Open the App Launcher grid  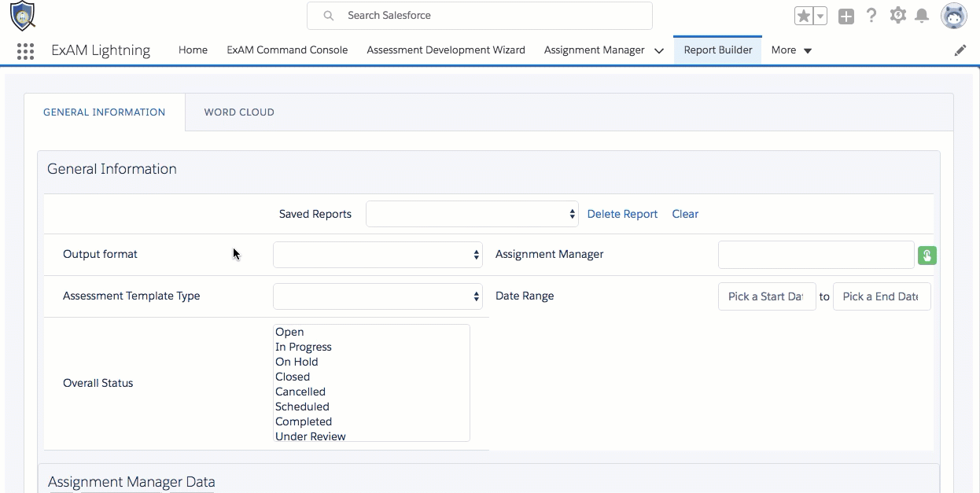click(x=25, y=51)
